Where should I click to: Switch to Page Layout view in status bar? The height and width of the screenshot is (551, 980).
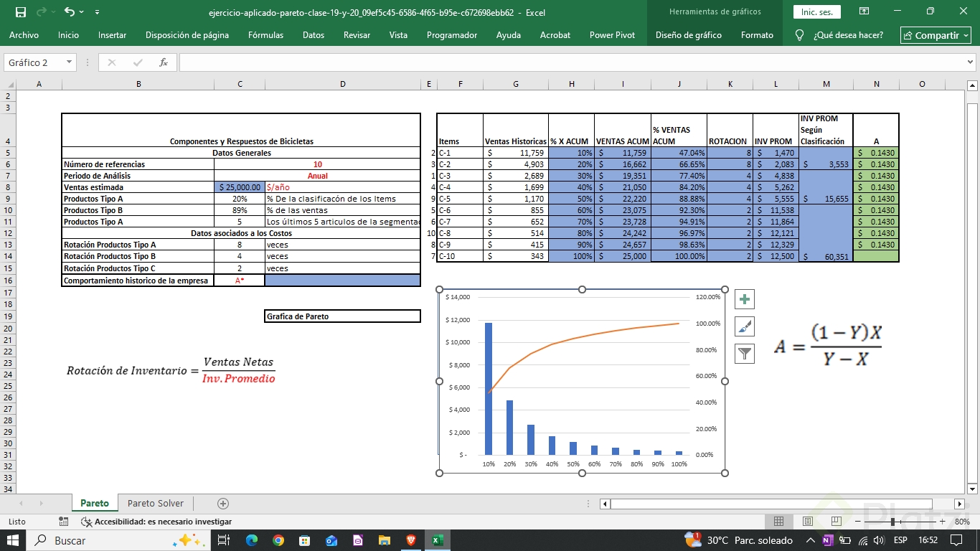[x=807, y=522]
